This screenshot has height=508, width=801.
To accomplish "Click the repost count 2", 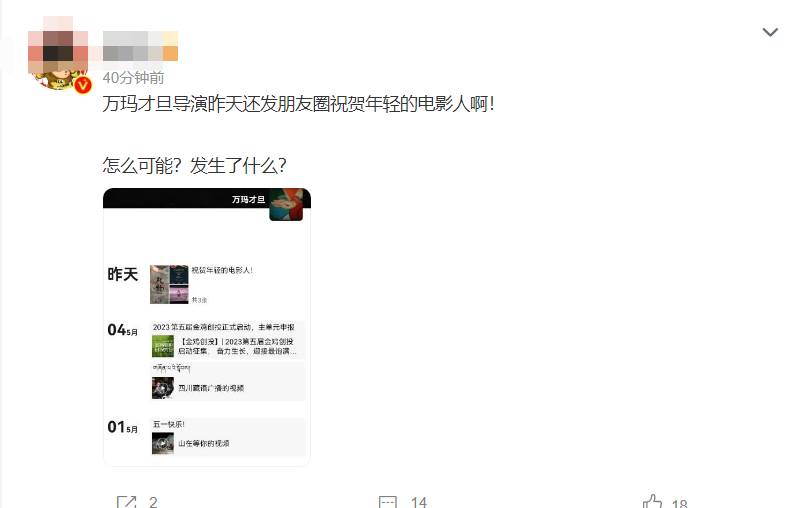I will pos(153,502).
